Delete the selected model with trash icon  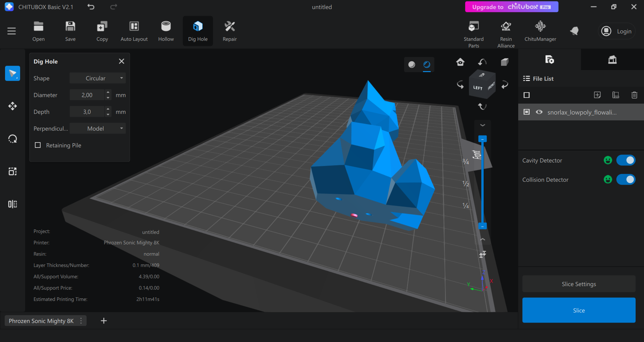tap(634, 95)
